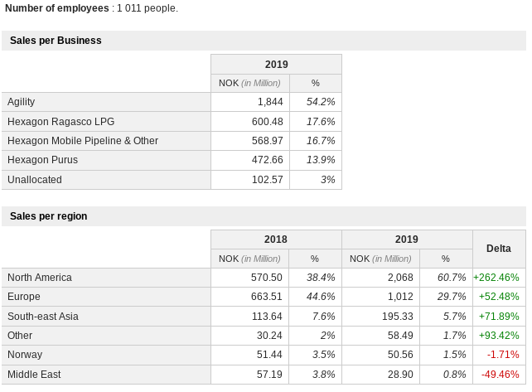Image resolution: width=532 pixels, height=392 pixels.
Task: Select the 54.2% percentage cell
Action: pos(321,102)
